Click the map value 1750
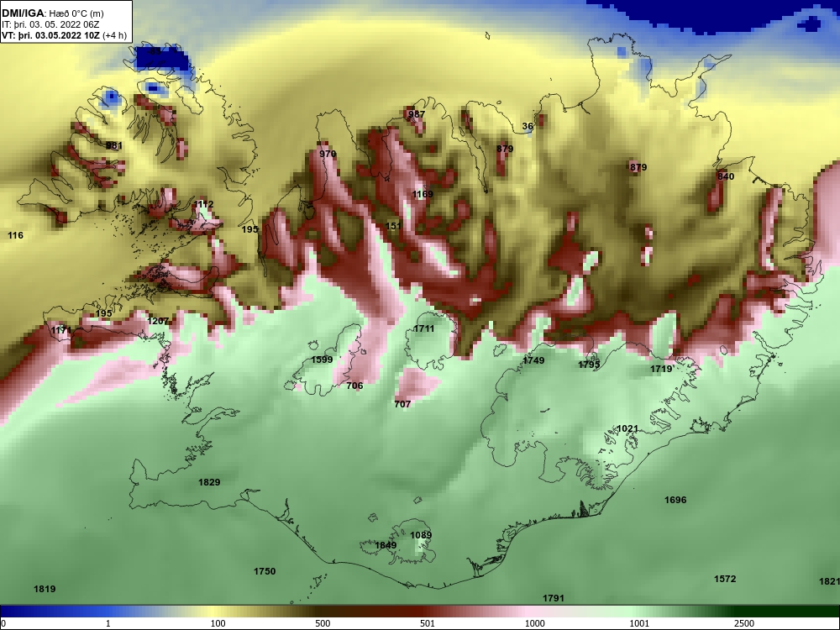 tap(265, 571)
